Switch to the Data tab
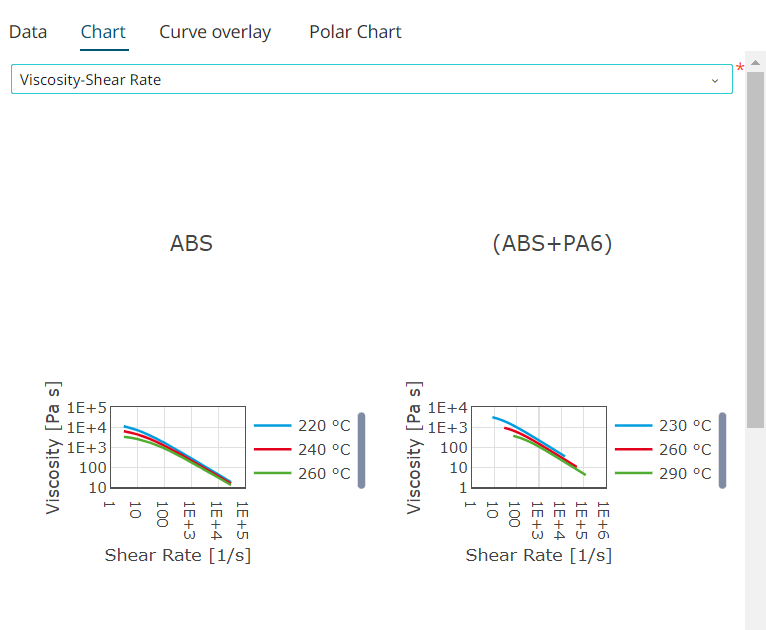The image size is (766, 630). (x=28, y=32)
